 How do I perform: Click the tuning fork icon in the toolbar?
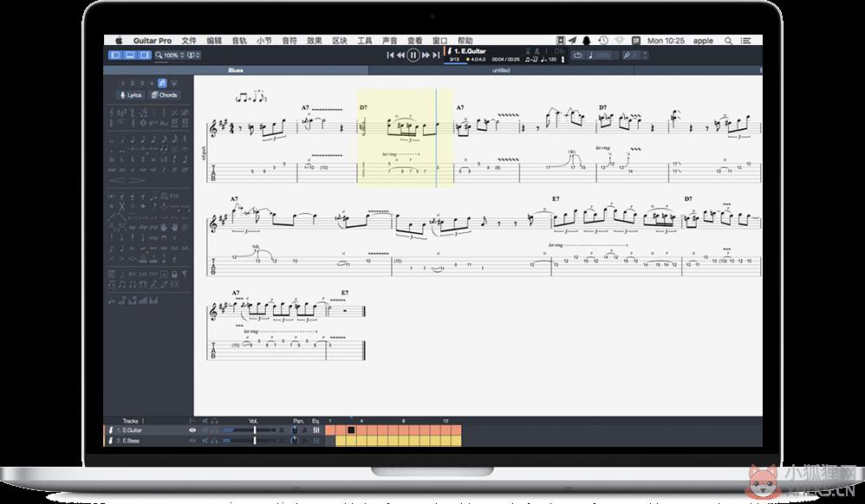pos(627,55)
